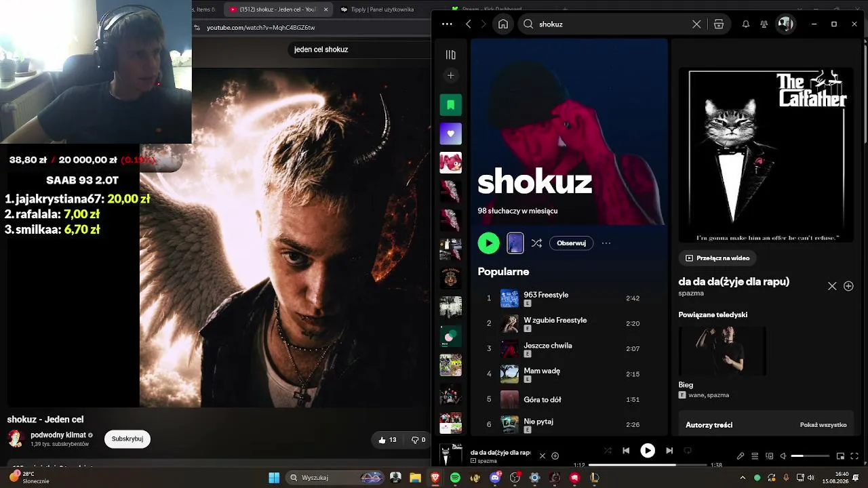The width and height of the screenshot is (868, 488).
Task: Open the song title da da da in Now Playing panel
Action: point(734,281)
